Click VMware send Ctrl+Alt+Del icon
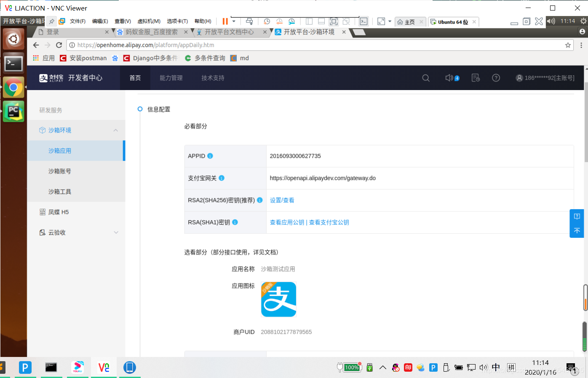Image resolution: width=588 pixels, height=378 pixels. point(249,21)
